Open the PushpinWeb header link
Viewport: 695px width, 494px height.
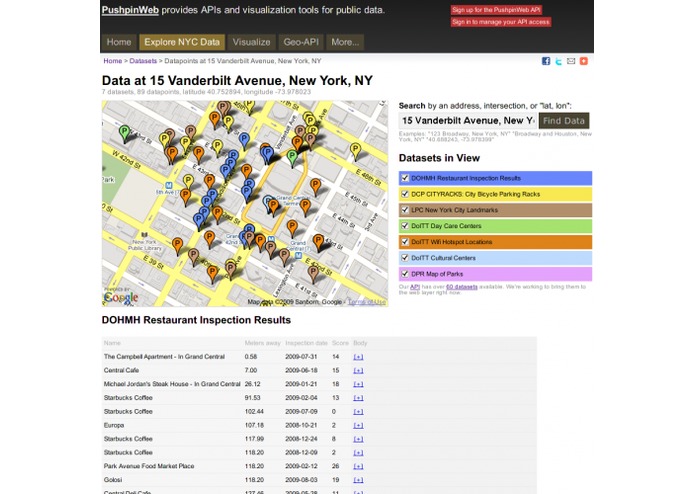coord(130,10)
